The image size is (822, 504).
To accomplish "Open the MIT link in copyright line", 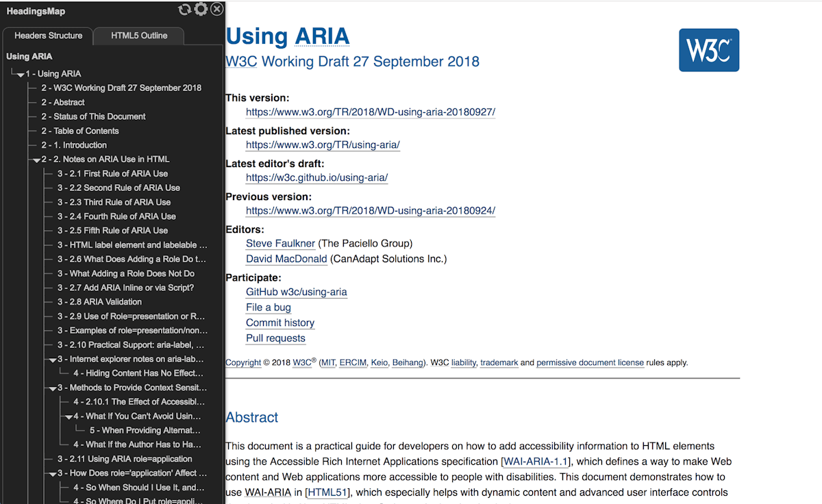I will (328, 363).
